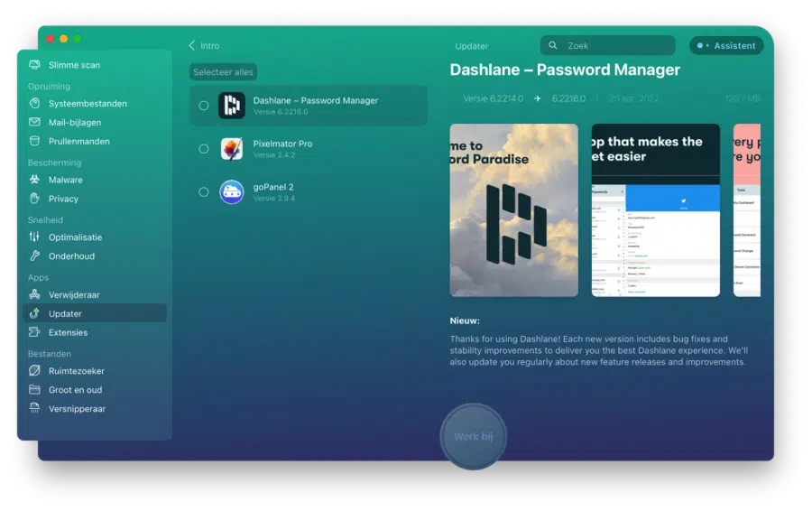Click the Selecteer alles button
The image size is (812, 511).
(223, 72)
